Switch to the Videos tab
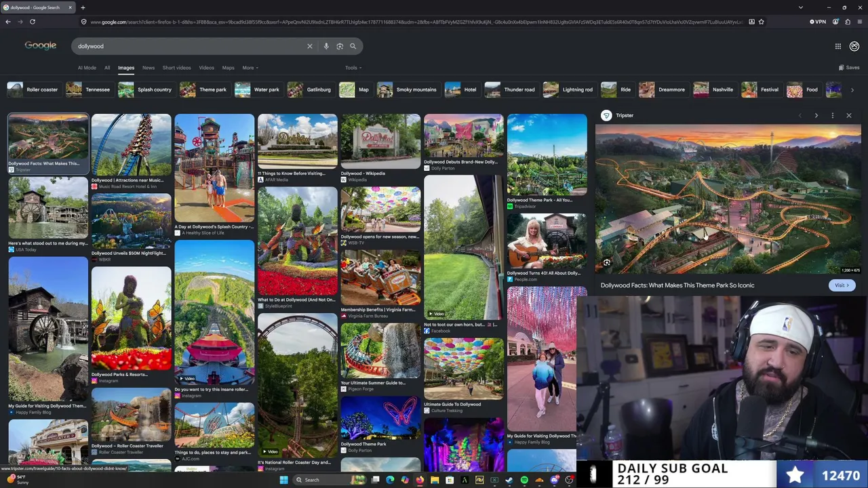 click(x=206, y=68)
